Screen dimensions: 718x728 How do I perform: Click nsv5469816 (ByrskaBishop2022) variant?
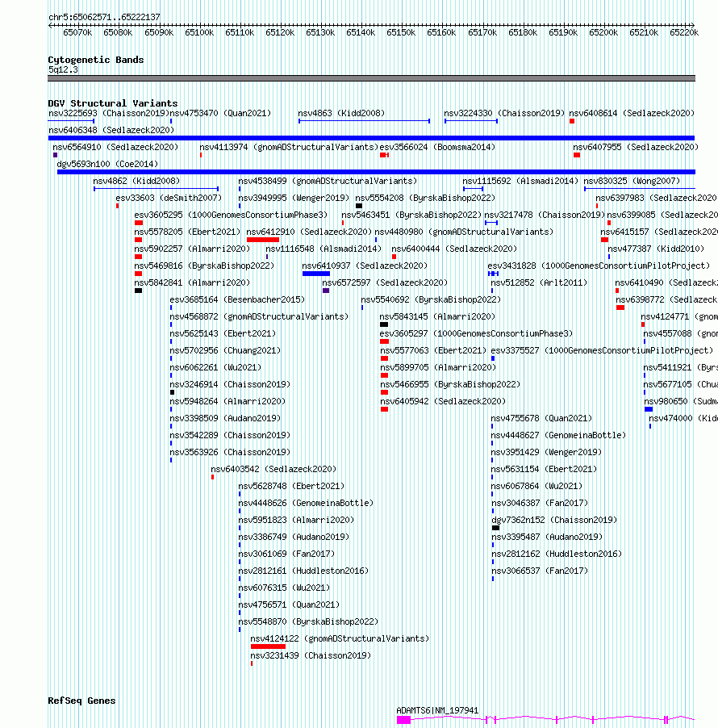[x=204, y=266]
